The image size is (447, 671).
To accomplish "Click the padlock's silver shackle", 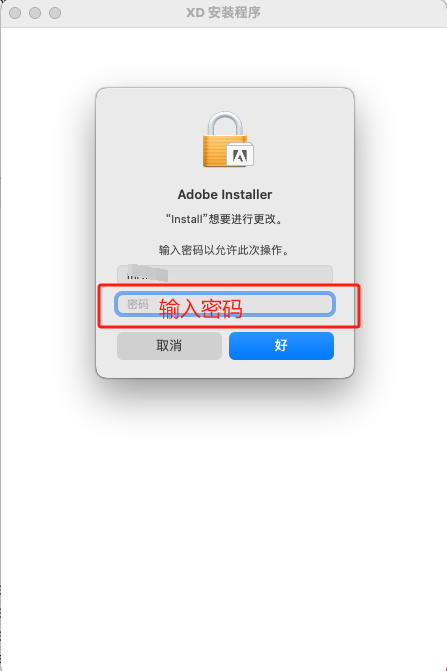I will [225, 123].
